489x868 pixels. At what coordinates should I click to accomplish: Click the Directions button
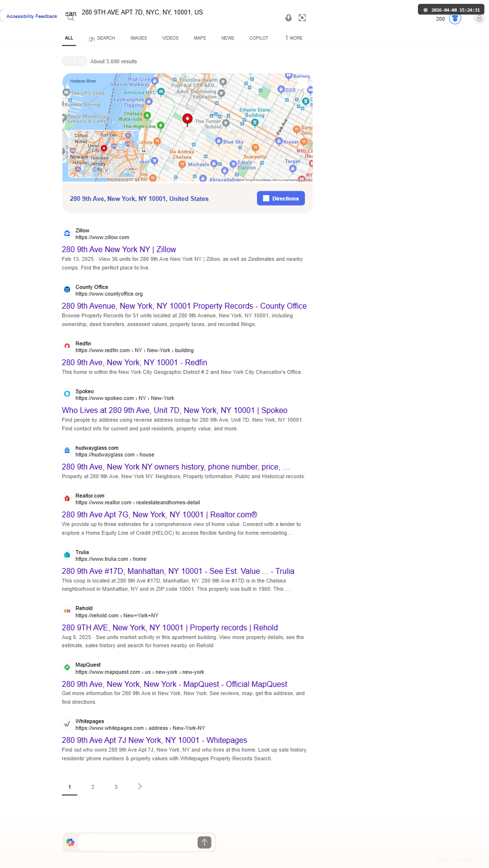(281, 199)
